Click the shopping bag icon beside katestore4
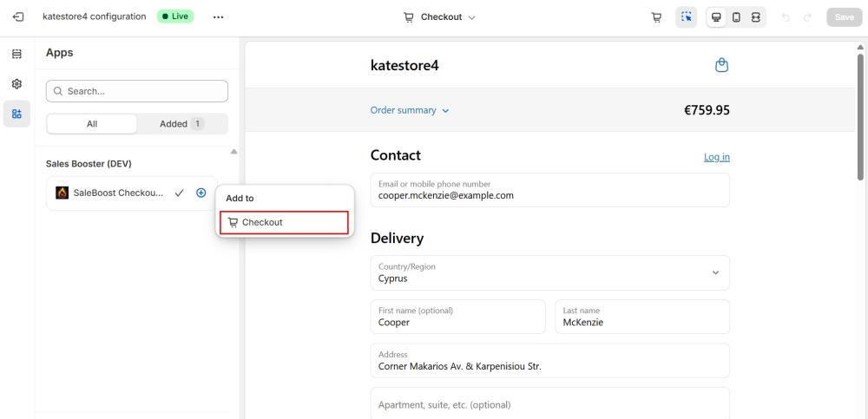Viewport: 868px width, 419px height. [x=721, y=65]
